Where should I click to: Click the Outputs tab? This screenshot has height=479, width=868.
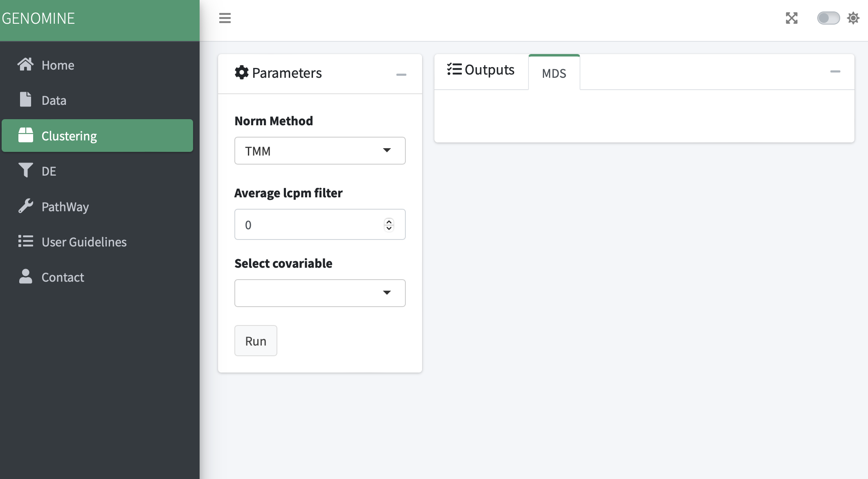pos(480,69)
